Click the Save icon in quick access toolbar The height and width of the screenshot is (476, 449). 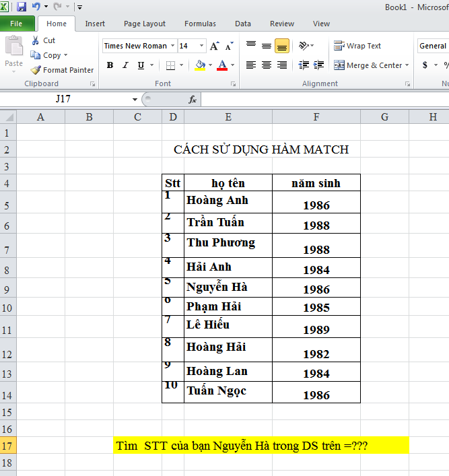pos(22,6)
